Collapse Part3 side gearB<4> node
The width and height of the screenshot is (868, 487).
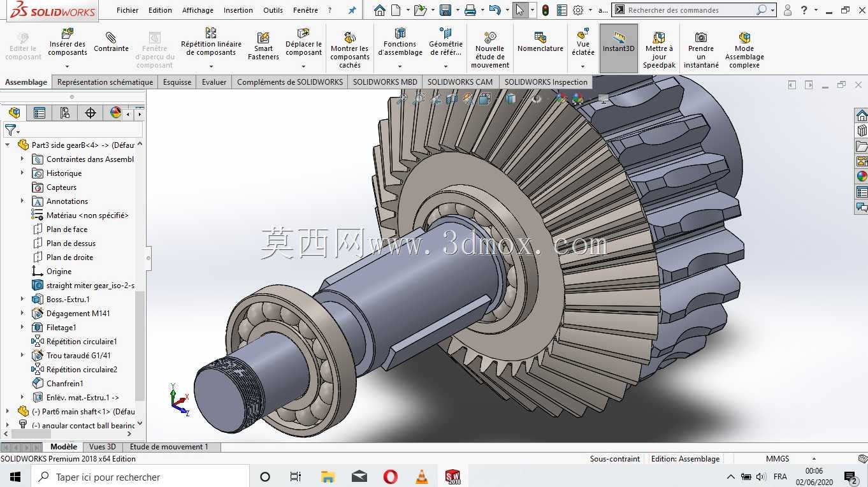8,145
